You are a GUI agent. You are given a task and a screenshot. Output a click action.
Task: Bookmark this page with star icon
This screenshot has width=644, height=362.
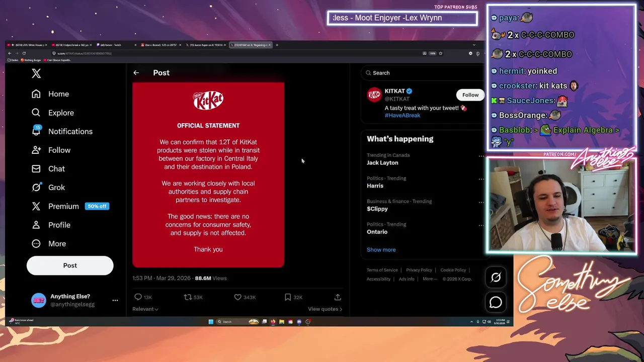[441, 53]
